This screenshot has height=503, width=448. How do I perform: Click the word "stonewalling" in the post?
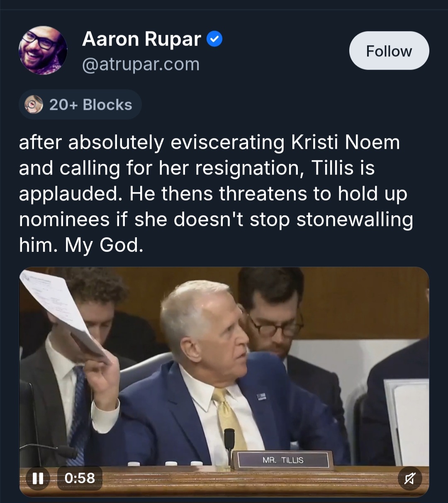click(x=355, y=220)
